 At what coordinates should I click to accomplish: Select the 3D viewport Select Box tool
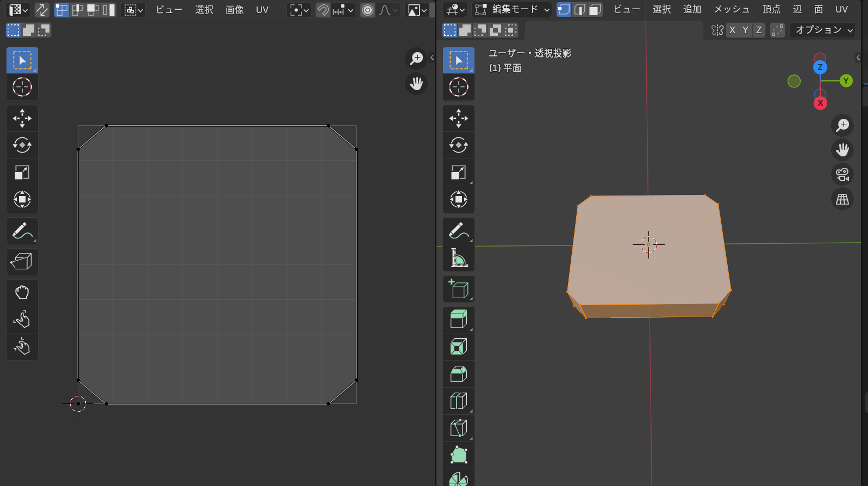point(459,60)
